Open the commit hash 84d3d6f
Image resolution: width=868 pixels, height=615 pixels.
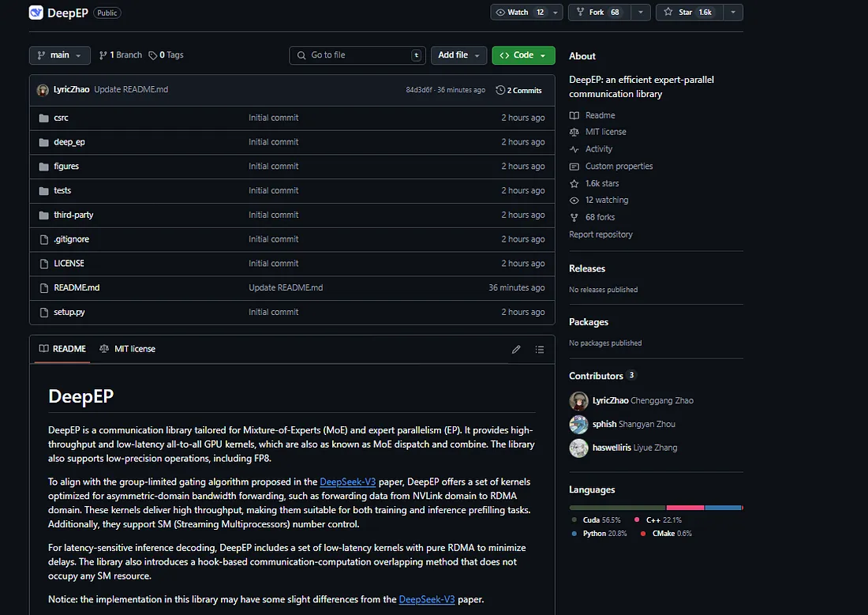pos(419,90)
